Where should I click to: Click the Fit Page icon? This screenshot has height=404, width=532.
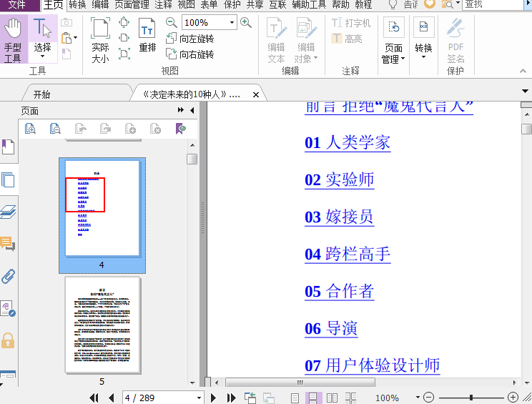[x=124, y=23]
